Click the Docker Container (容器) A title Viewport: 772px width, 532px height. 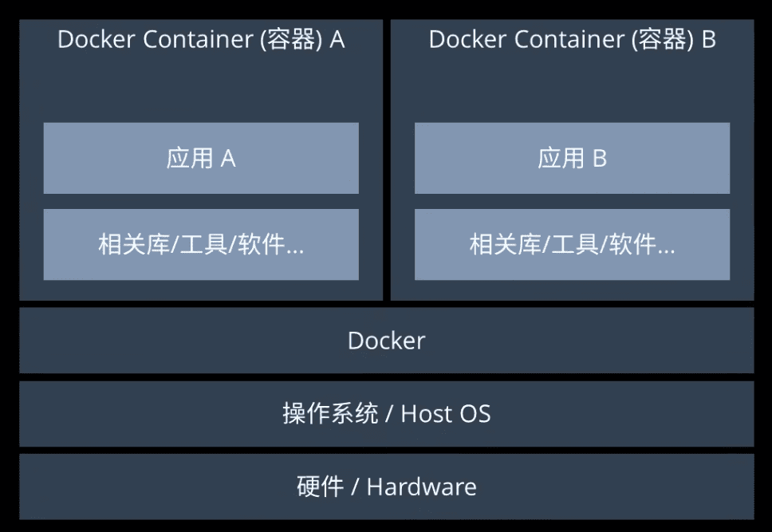click(x=201, y=39)
